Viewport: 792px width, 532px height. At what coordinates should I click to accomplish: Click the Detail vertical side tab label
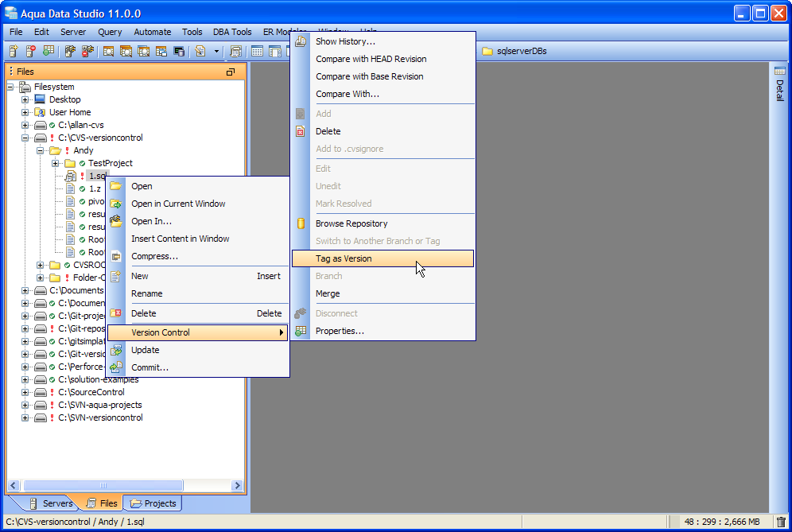780,91
